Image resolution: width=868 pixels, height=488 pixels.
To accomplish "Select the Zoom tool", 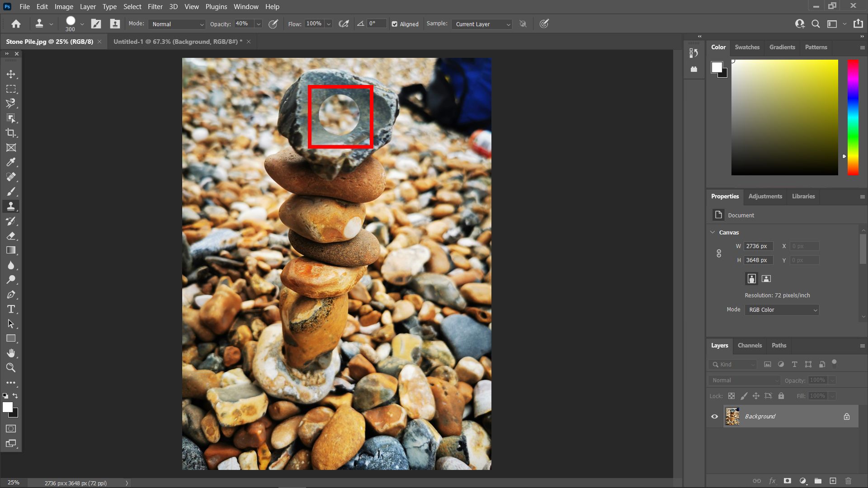I will pyautogui.click(x=11, y=368).
